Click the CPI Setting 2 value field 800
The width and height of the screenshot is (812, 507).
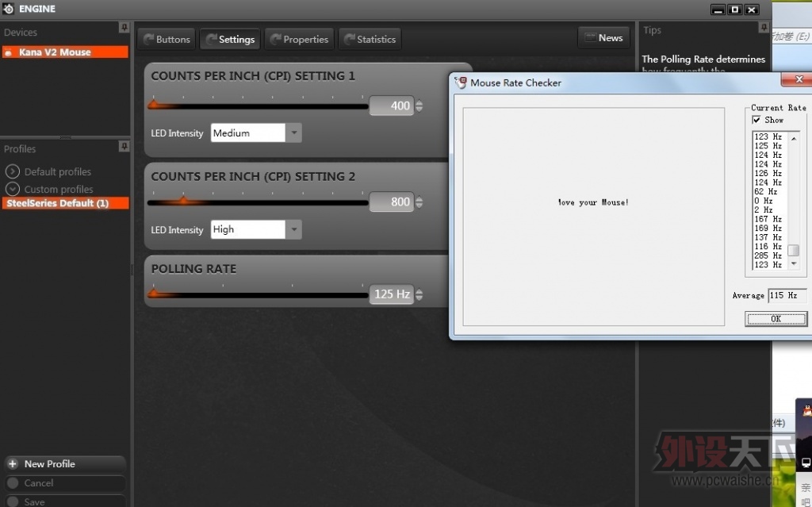click(x=392, y=202)
